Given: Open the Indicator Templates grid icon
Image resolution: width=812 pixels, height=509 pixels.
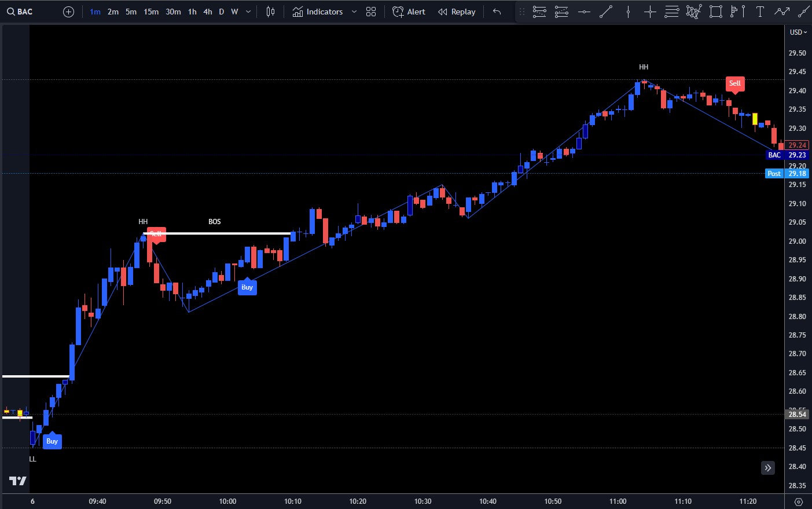Looking at the screenshot, I should (x=371, y=12).
